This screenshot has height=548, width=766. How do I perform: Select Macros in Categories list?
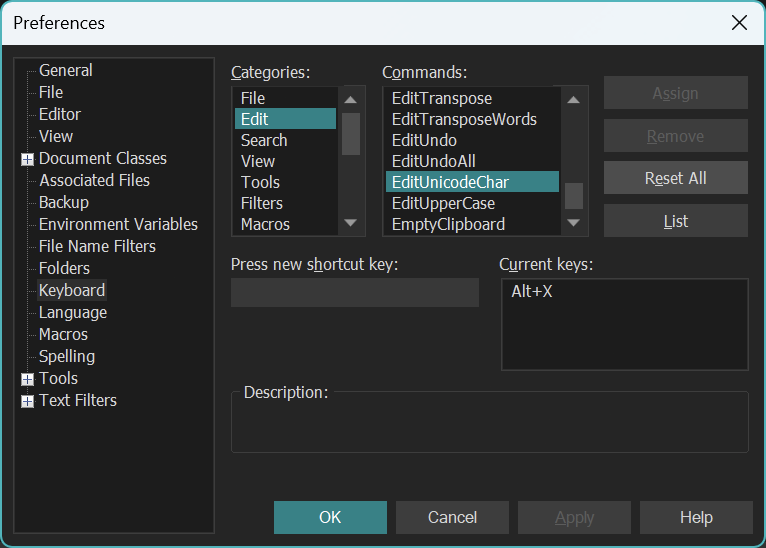tap(265, 225)
